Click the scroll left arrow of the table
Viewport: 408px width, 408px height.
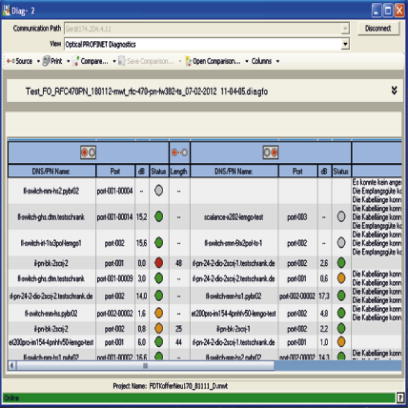pyautogui.click(x=12, y=366)
